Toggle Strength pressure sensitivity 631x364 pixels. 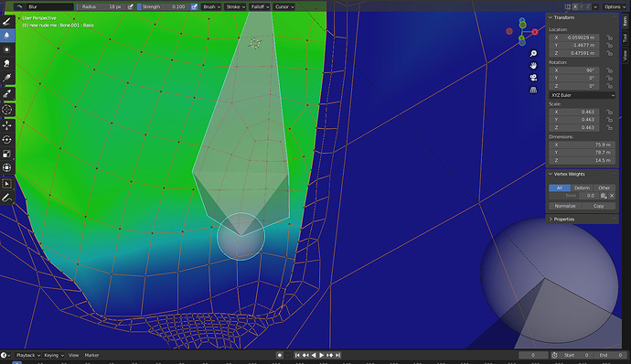(195, 6)
